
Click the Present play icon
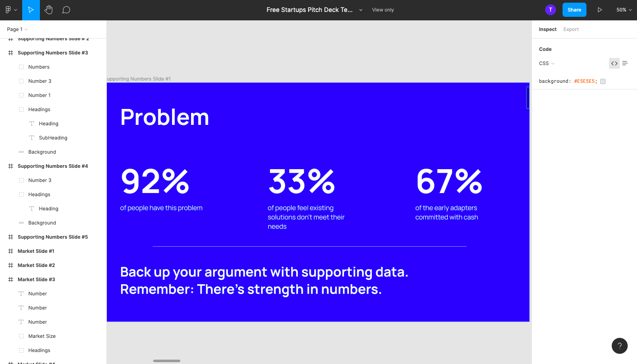pos(600,10)
